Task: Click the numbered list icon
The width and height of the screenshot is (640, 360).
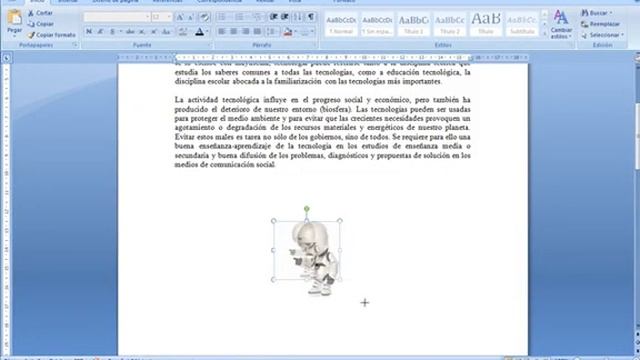Action: [x=239, y=17]
